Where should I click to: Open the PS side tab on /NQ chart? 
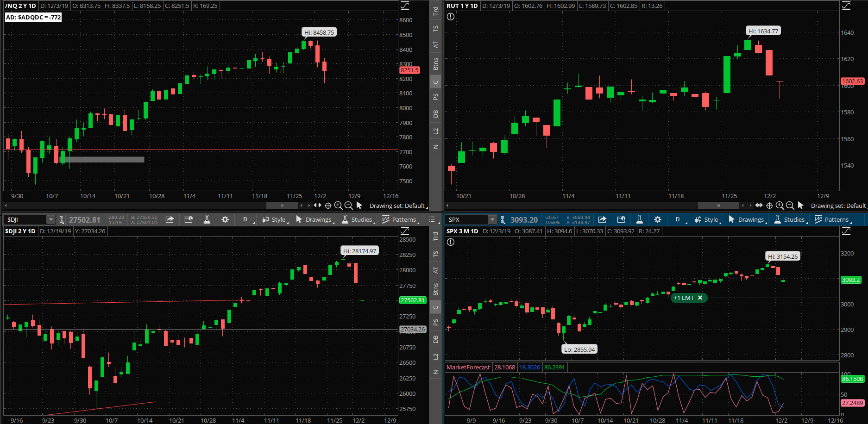click(435, 97)
